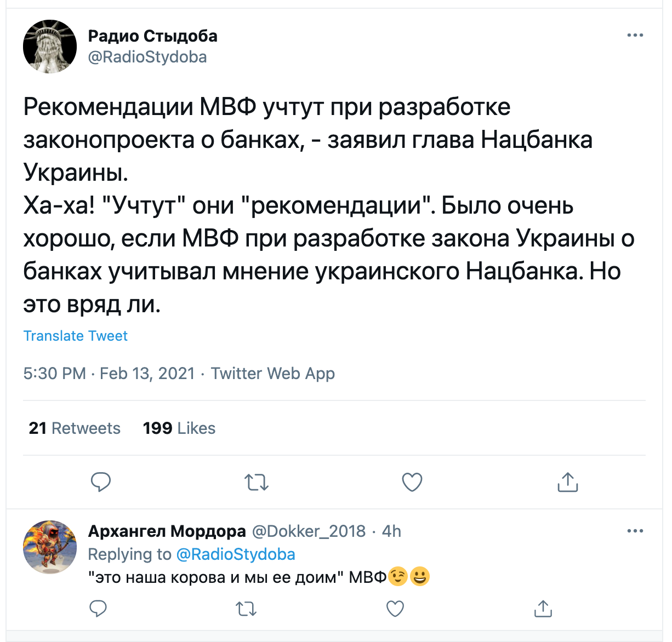The width and height of the screenshot is (672, 642).
Task: Like Архангел Мордора's reply
Action: tap(395, 609)
